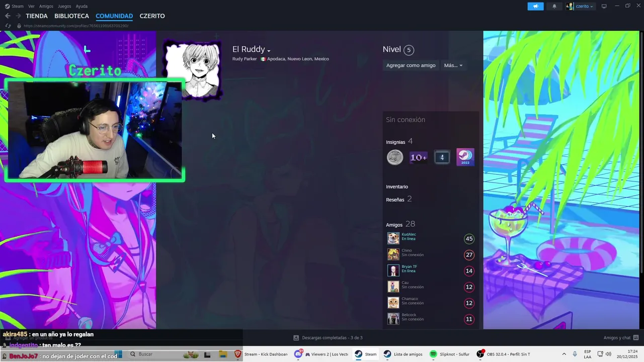The width and height of the screenshot is (644, 362).
Task: Open Amigos y chat panel
Action: pos(621,338)
